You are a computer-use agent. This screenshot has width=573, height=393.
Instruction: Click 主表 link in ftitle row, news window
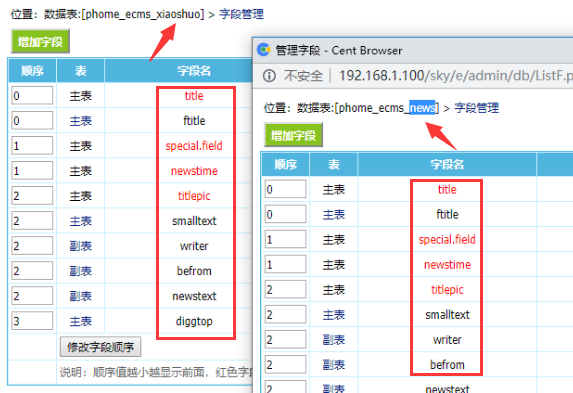334,215
